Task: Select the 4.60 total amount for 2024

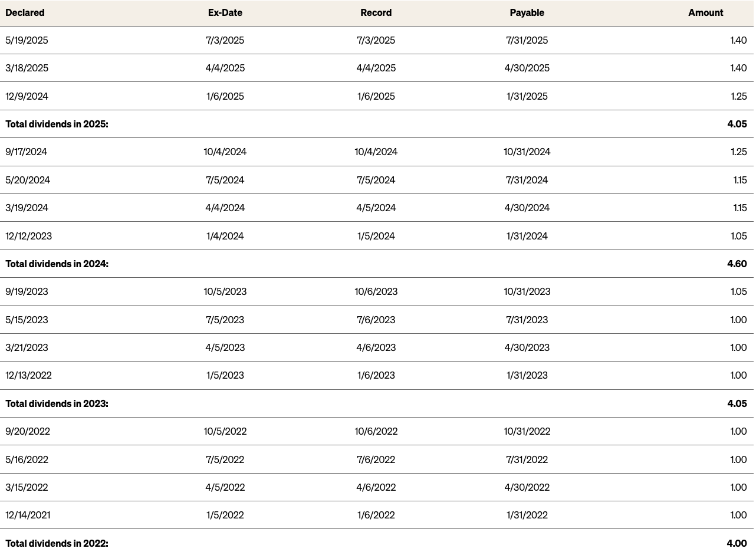Action: click(737, 264)
